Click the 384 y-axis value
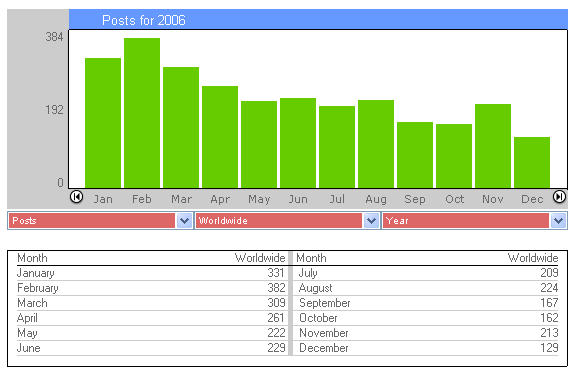576x375 pixels. (x=54, y=37)
